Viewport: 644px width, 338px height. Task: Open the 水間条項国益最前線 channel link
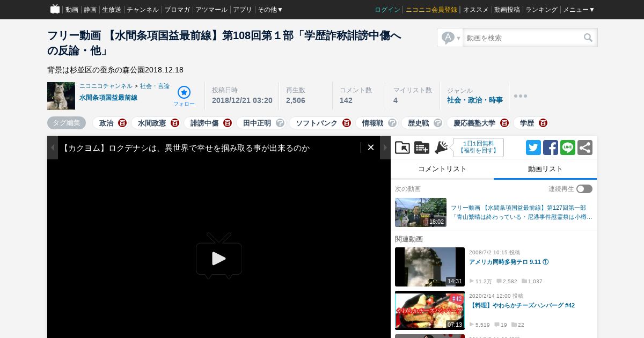(x=108, y=98)
